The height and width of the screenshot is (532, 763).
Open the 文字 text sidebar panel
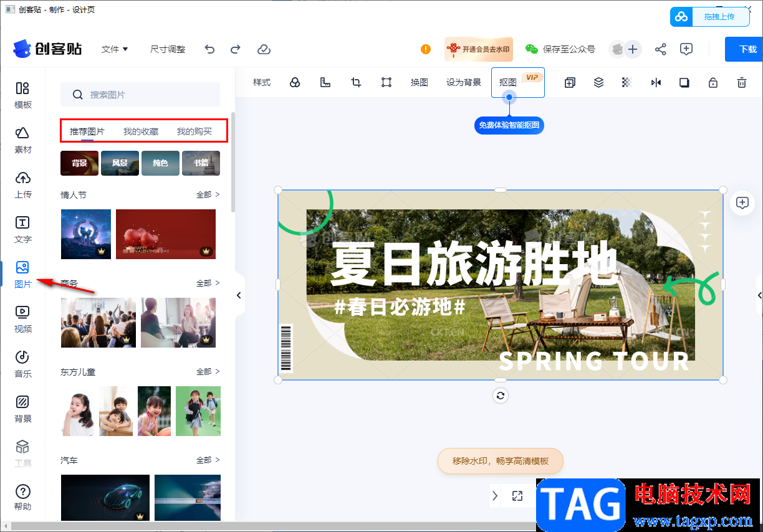(22, 230)
